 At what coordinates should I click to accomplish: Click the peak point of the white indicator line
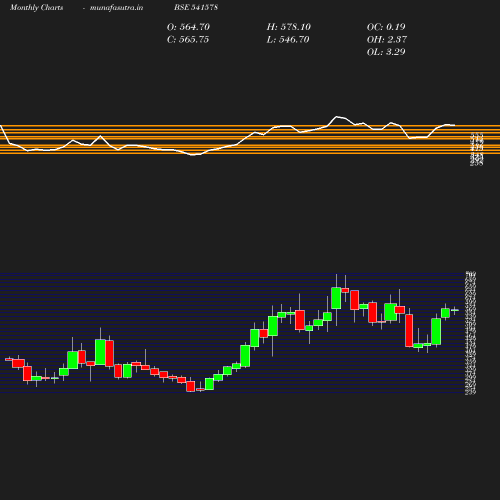pos(337,117)
